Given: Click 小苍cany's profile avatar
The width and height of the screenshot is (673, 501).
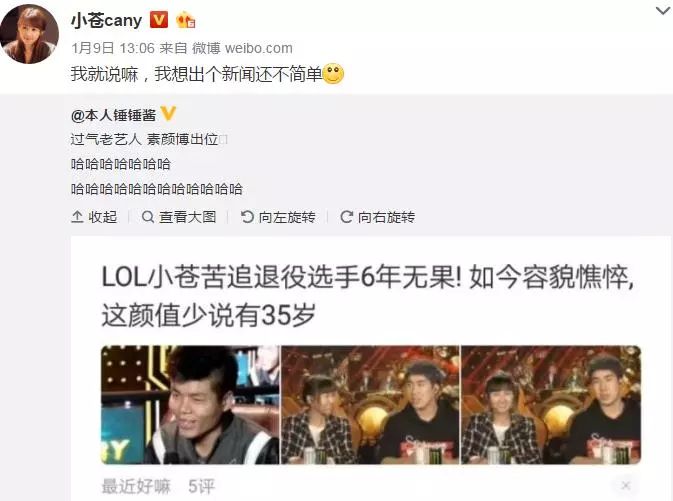Looking at the screenshot, I should click(x=29, y=34).
